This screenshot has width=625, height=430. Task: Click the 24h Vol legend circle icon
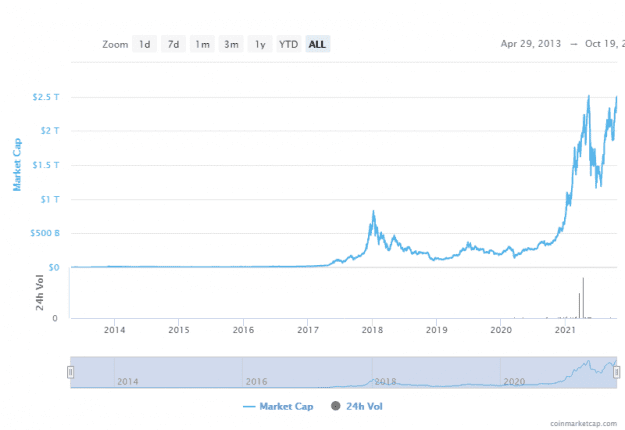click(336, 406)
